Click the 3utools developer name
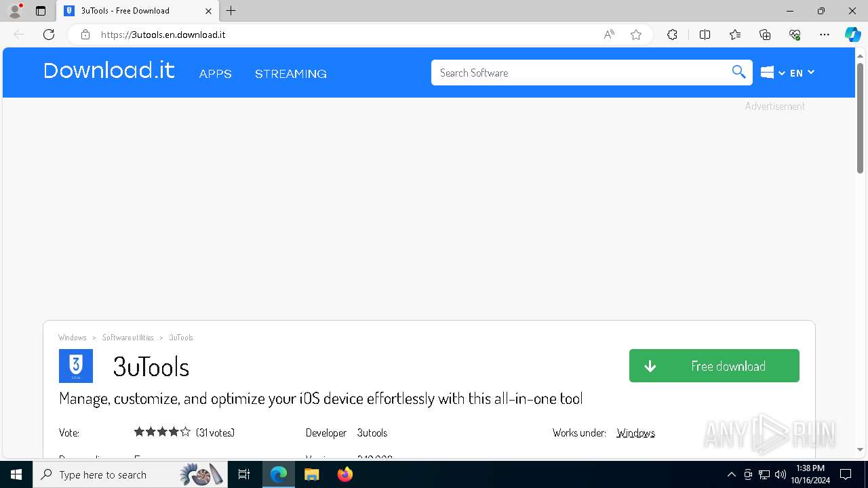 [x=372, y=432]
